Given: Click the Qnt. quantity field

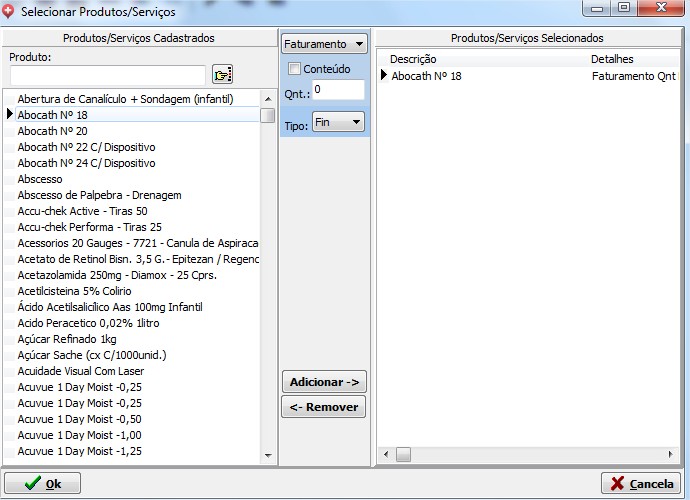Looking at the screenshot, I should pyautogui.click(x=337, y=90).
